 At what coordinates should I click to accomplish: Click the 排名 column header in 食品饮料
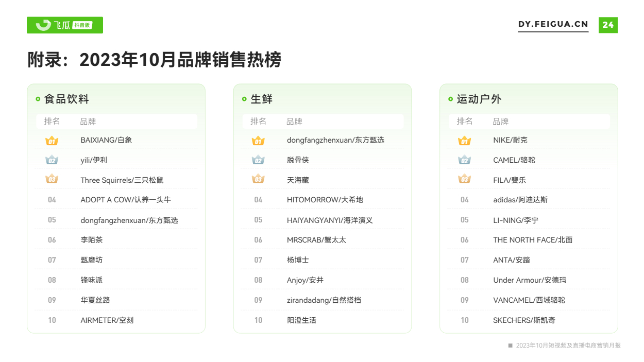point(52,122)
